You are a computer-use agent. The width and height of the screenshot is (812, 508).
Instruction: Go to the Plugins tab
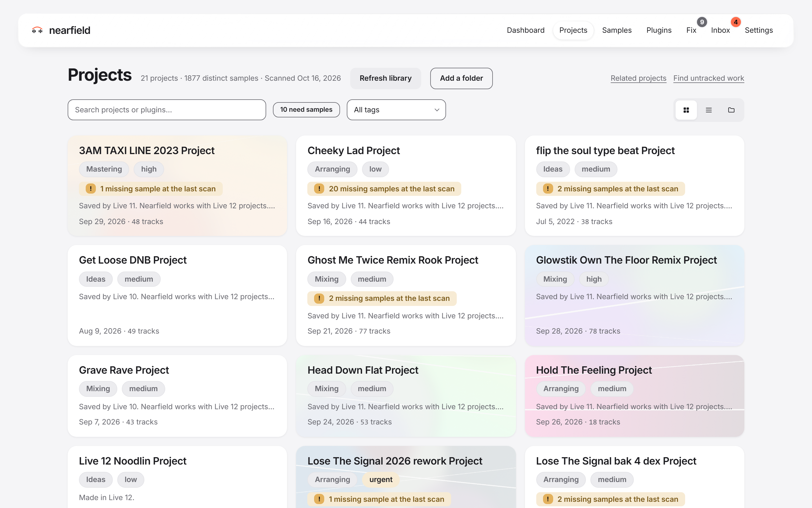pyautogui.click(x=659, y=30)
